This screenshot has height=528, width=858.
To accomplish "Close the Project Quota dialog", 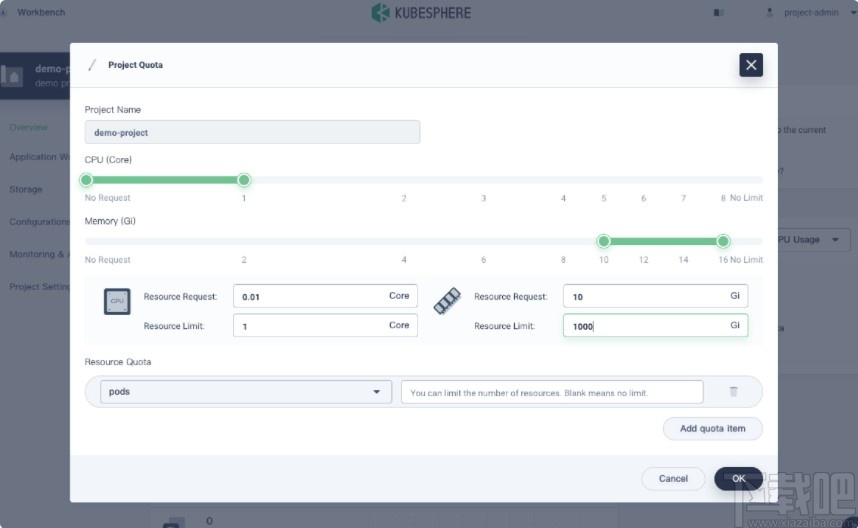I will pos(751,65).
